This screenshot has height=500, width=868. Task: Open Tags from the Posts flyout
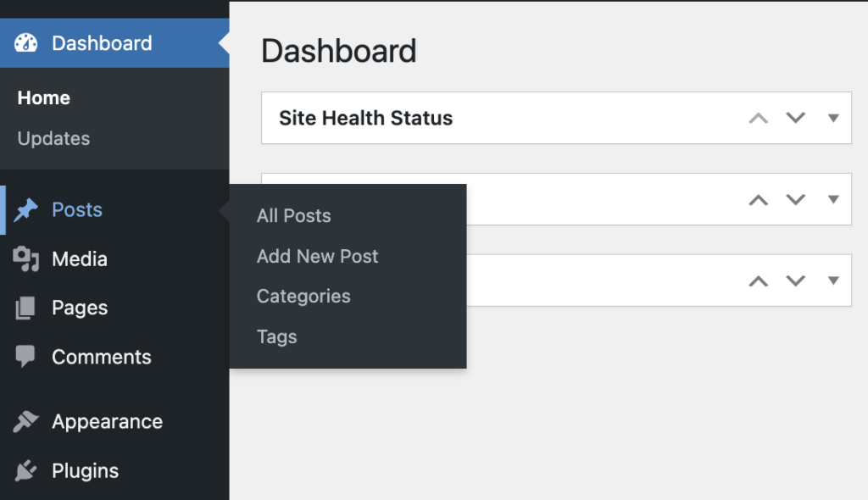[276, 336]
